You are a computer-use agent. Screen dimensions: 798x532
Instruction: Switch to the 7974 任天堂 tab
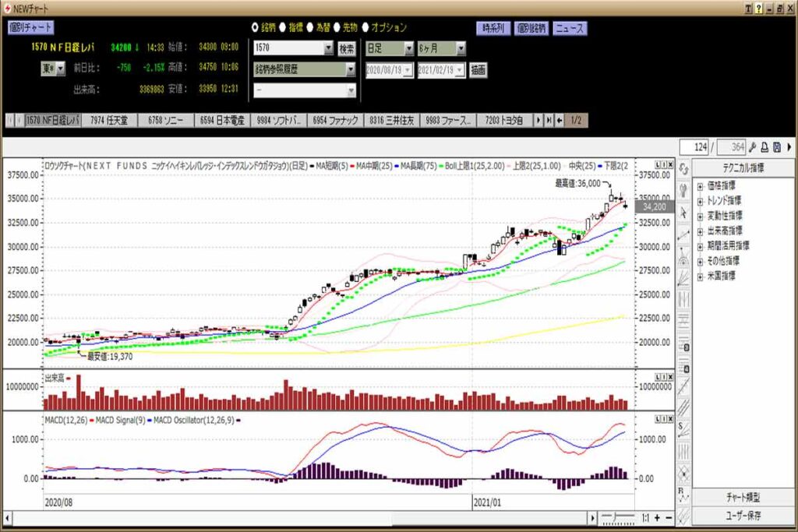point(108,121)
